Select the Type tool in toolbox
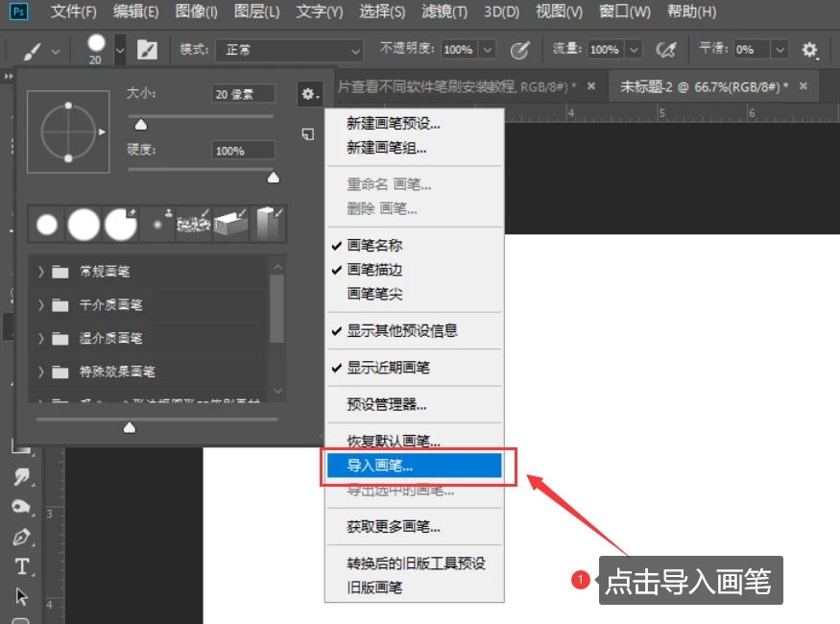This screenshot has width=840, height=624. [21, 566]
